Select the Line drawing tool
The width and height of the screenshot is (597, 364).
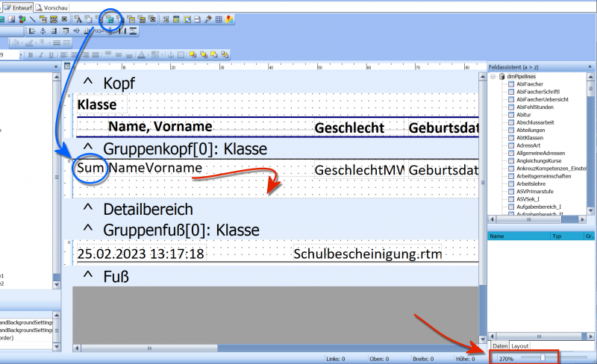tap(32, 19)
